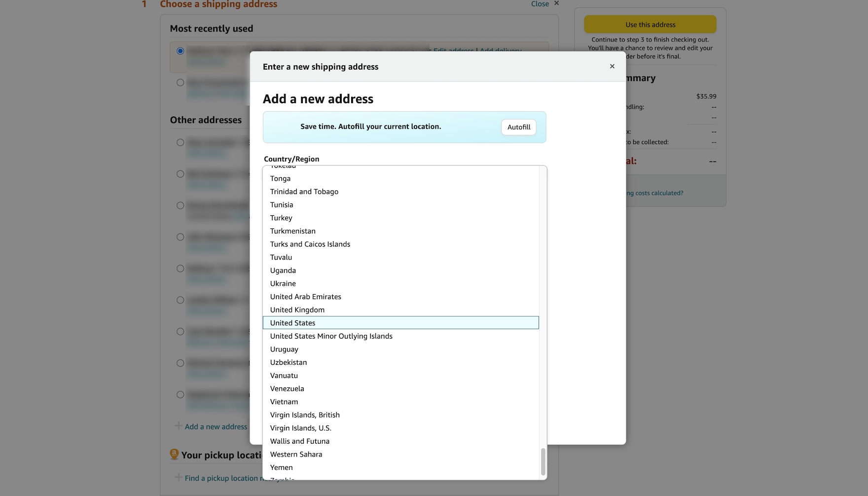Choose Turkey from the region list
868x496 pixels.
(281, 218)
